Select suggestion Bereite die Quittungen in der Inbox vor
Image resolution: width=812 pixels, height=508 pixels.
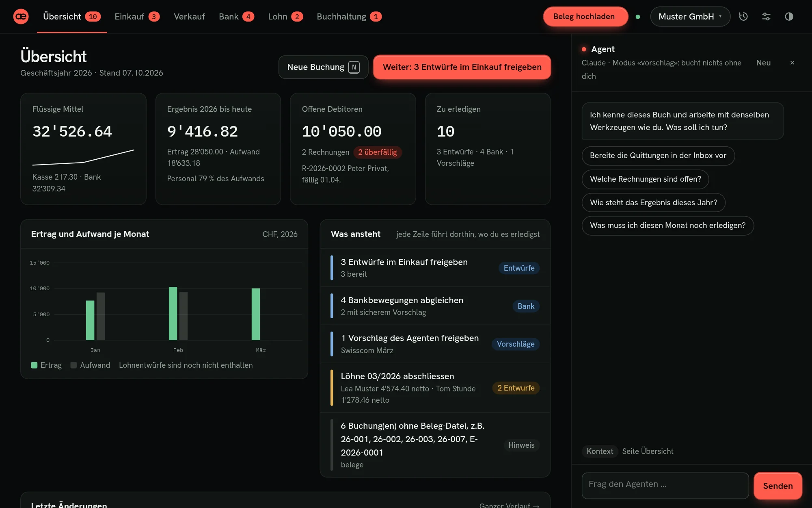tap(658, 156)
